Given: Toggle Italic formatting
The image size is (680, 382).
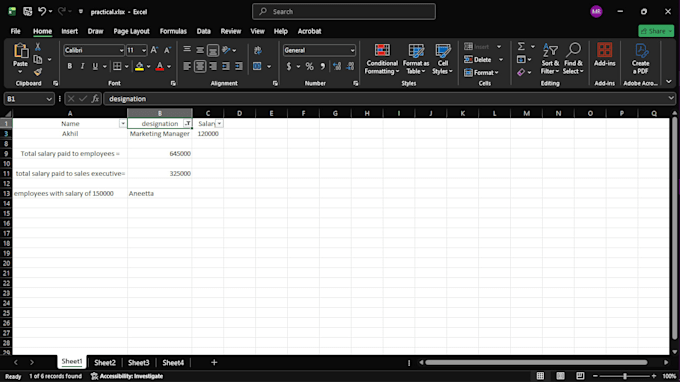Looking at the screenshot, I should coord(82,66).
